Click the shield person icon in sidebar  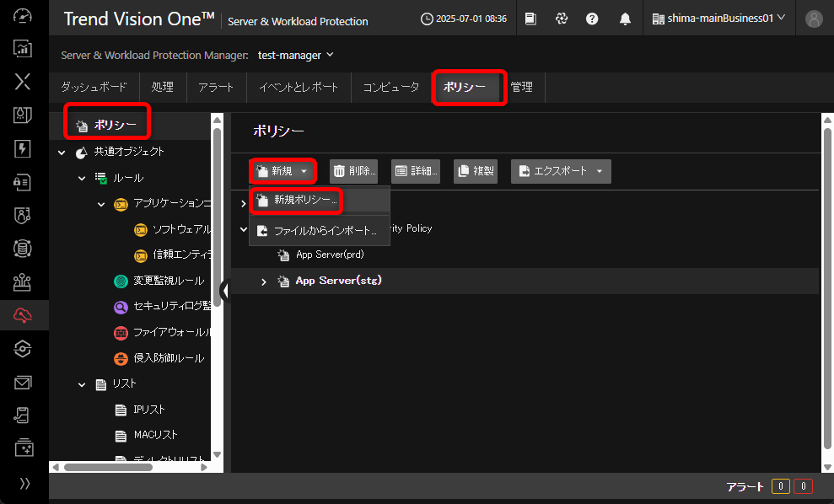point(22,215)
